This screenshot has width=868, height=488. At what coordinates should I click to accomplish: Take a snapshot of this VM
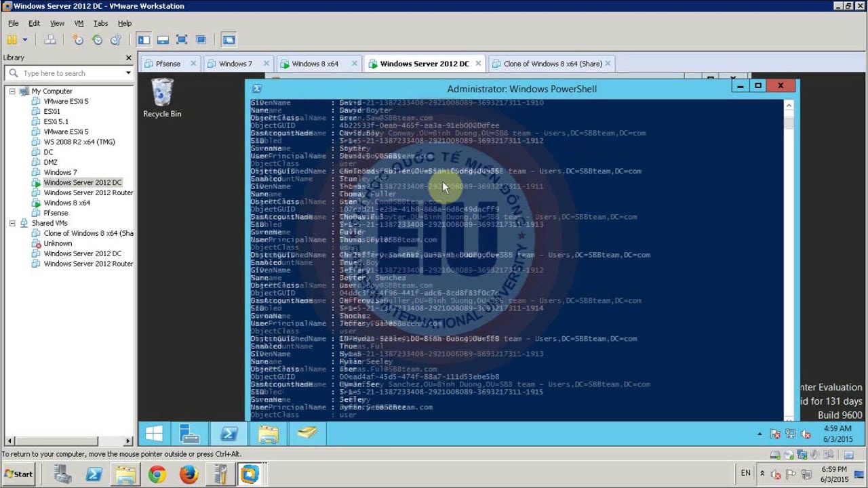coord(79,40)
